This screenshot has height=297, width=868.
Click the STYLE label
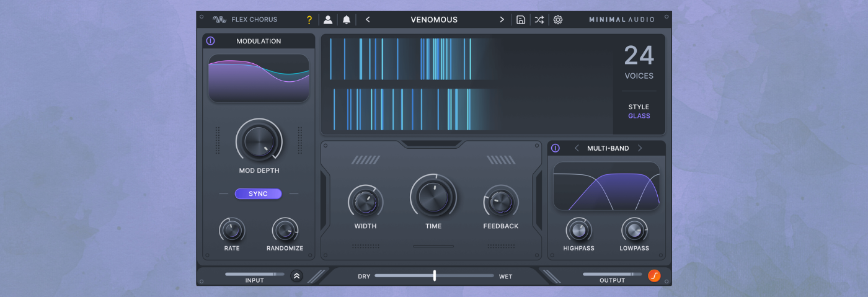tap(639, 107)
